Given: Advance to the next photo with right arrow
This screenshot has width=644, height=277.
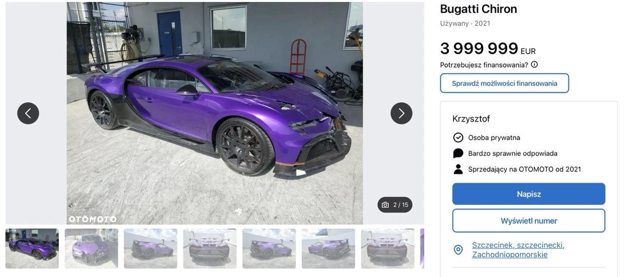Looking at the screenshot, I should pyautogui.click(x=401, y=113).
